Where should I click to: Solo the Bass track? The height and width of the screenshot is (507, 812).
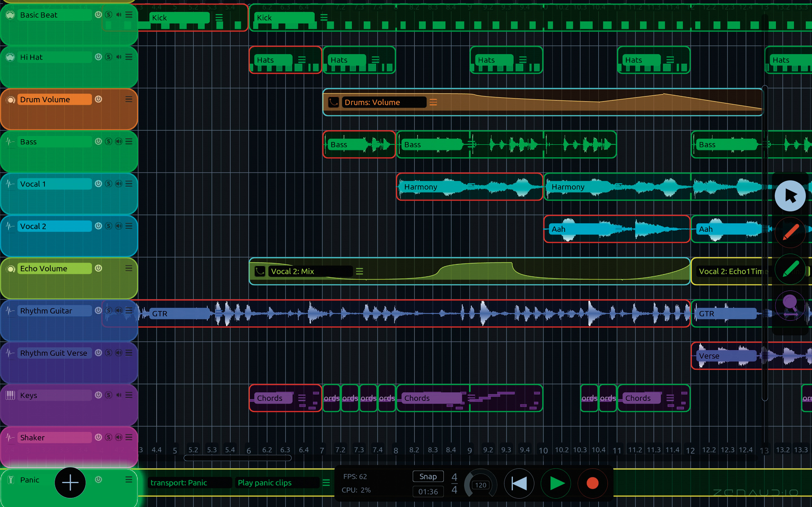[108, 142]
